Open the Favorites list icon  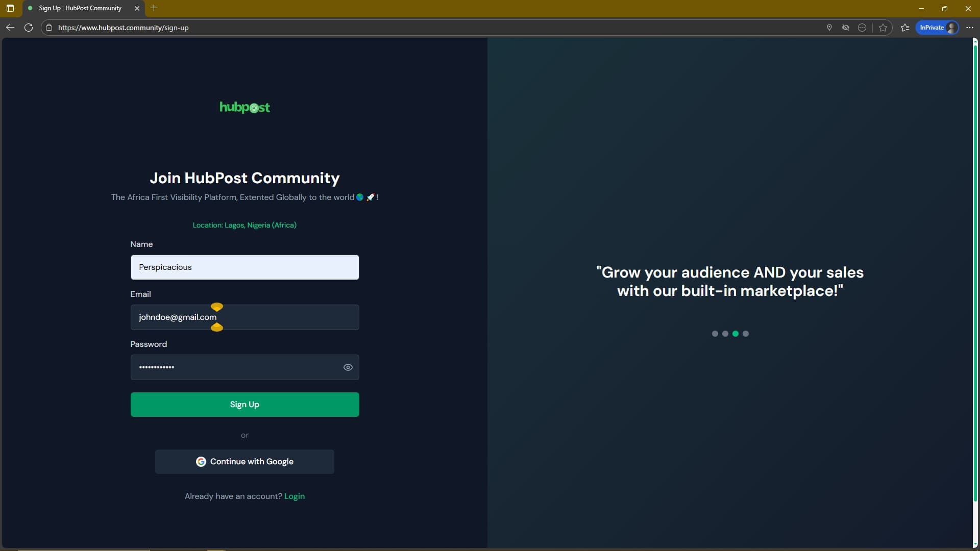point(905,28)
